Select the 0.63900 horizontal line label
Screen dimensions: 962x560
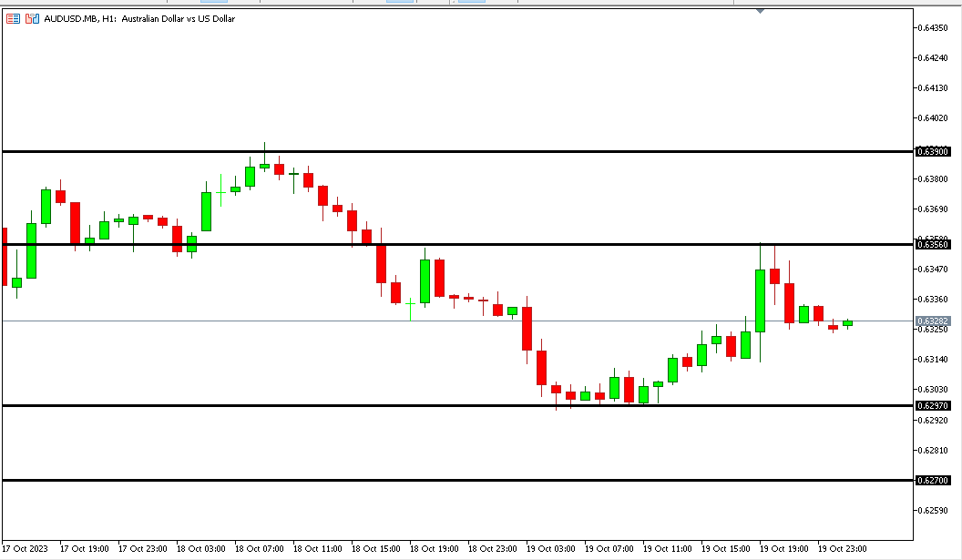coord(932,151)
